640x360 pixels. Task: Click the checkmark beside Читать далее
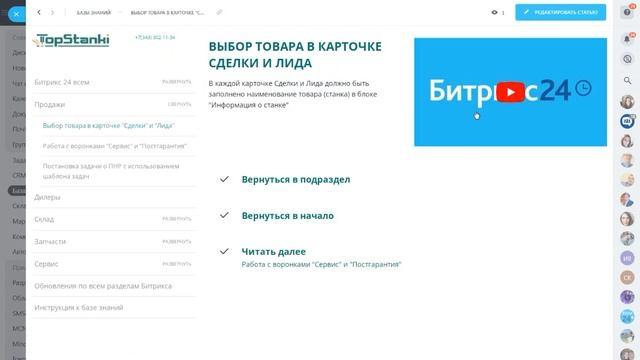pyautogui.click(x=224, y=251)
